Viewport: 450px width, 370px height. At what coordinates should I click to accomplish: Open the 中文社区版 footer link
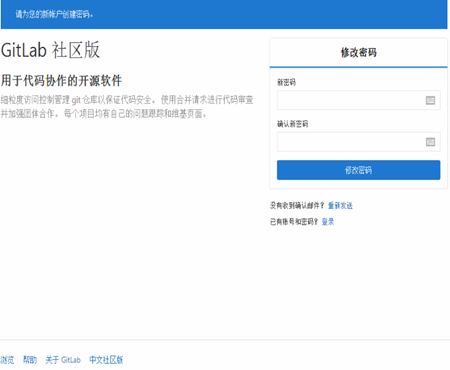[x=106, y=360]
